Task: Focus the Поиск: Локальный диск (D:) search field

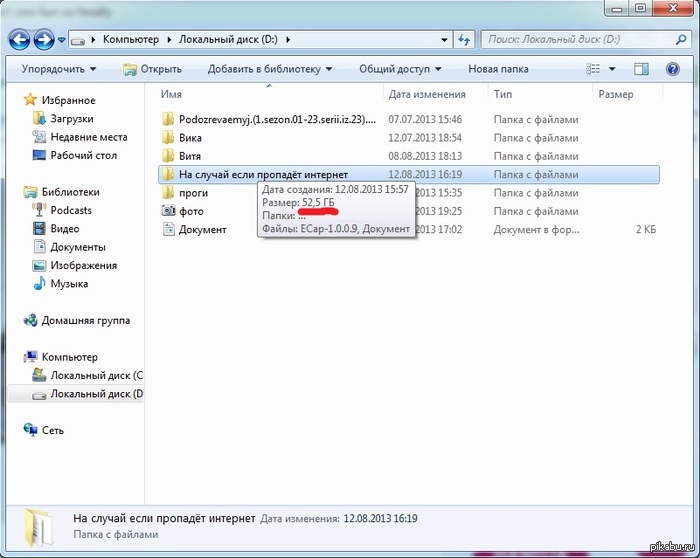Action: (579, 40)
